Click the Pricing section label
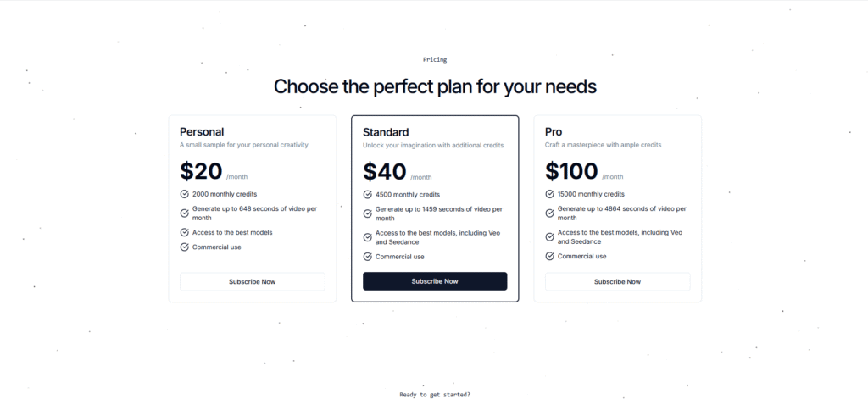This screenshot has height=399, width=868. click(x=435, y=60)
